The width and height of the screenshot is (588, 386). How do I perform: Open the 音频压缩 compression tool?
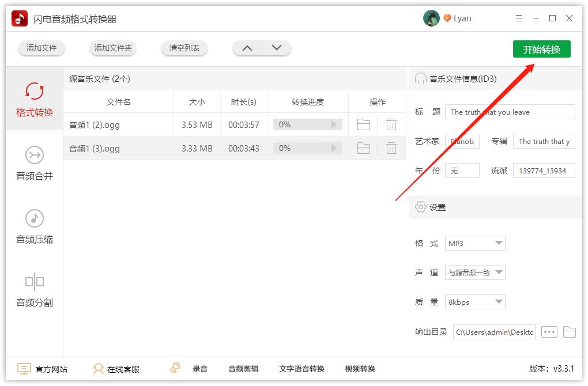33,228
